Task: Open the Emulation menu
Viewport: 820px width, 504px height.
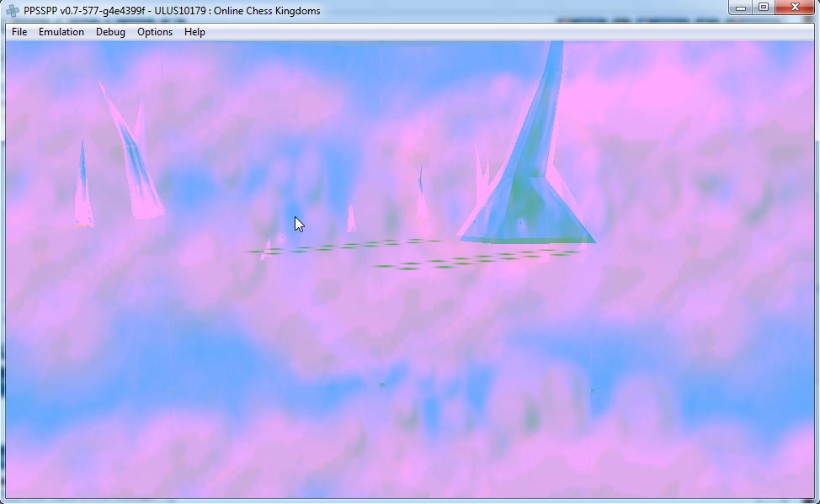Action: 61,32
